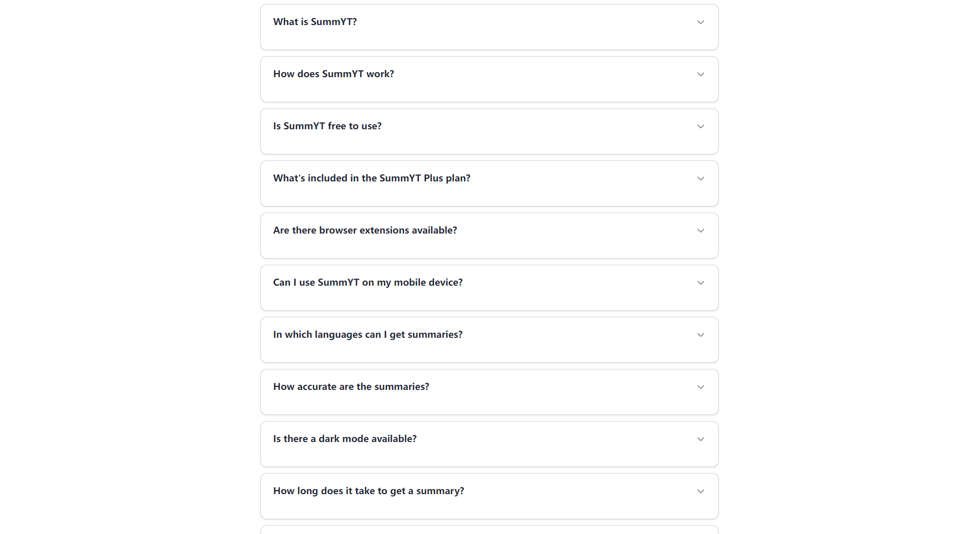
Task: Click 'Can I use SummYT on my mobile device?'
Action: [368, 283]
